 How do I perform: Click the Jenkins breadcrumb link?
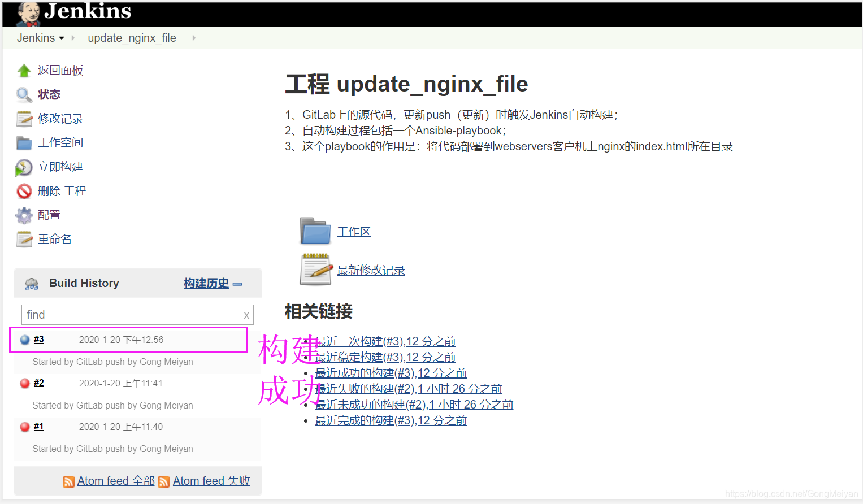pyautogui.click(x=36, y=38)
